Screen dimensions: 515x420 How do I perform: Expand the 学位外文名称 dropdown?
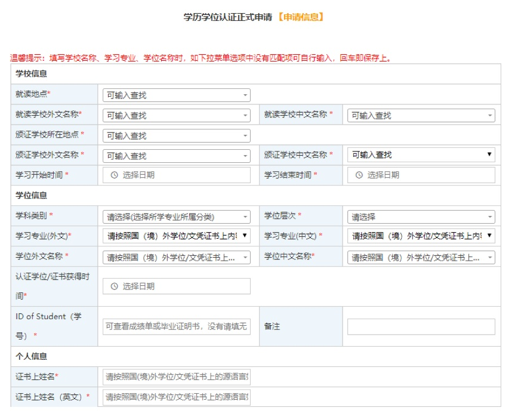[177, 258]
